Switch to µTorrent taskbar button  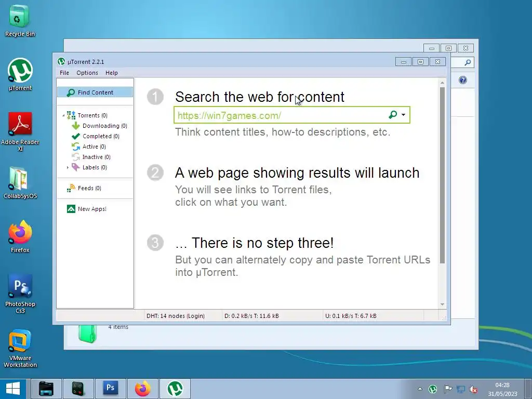pos(175,389)
